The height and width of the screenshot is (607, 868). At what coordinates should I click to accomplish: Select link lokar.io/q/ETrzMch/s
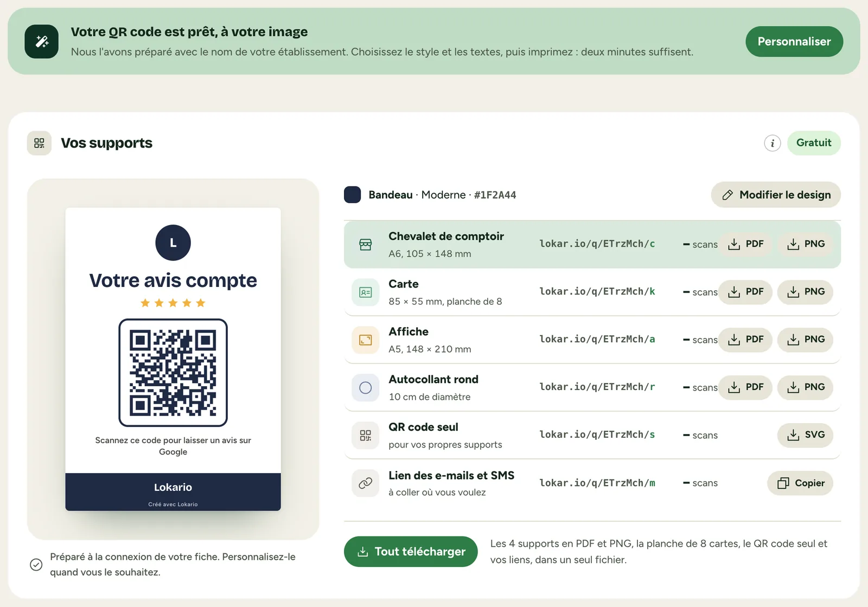(x=597, y=435)
